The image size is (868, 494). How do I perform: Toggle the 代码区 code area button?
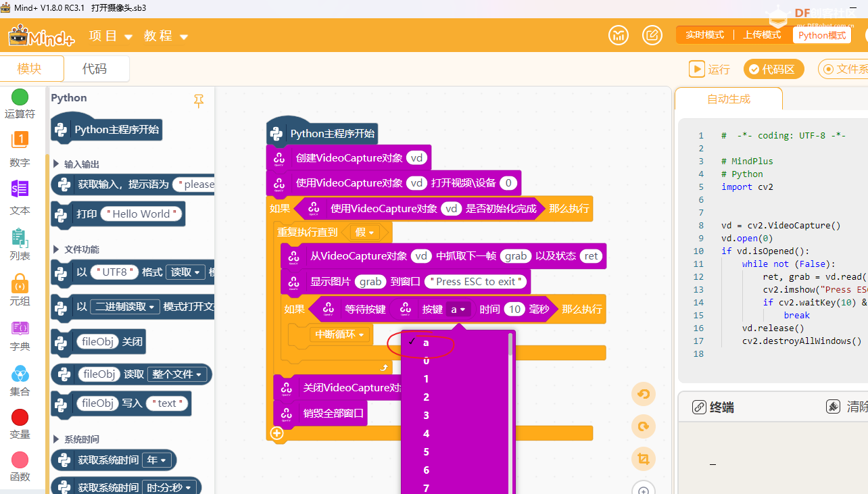pyautogui.click(x=774, y=69)
